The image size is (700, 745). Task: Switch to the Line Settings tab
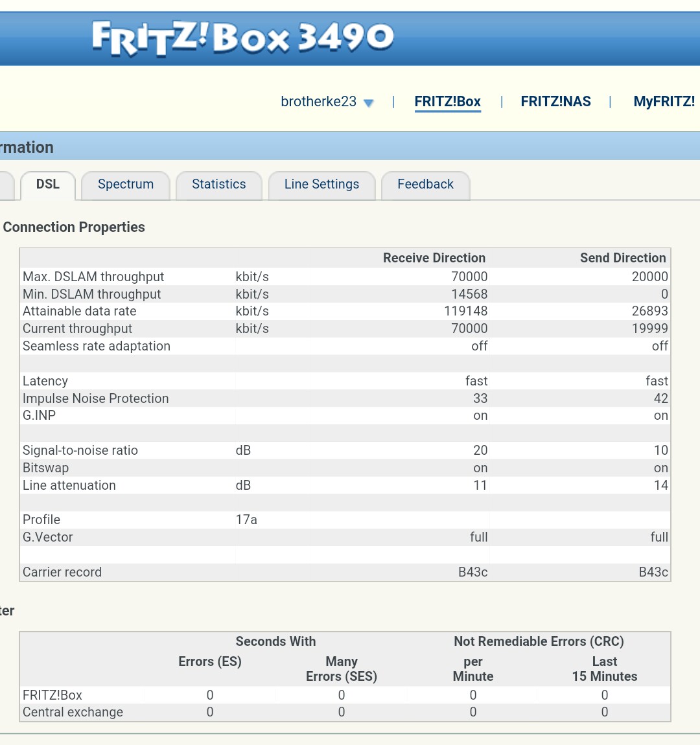click(x=321, y=185)
